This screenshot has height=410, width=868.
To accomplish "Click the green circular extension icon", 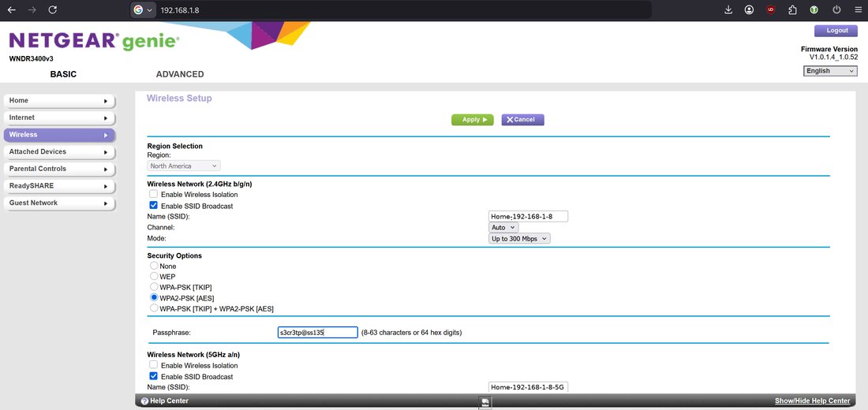I will coord(814,10).
